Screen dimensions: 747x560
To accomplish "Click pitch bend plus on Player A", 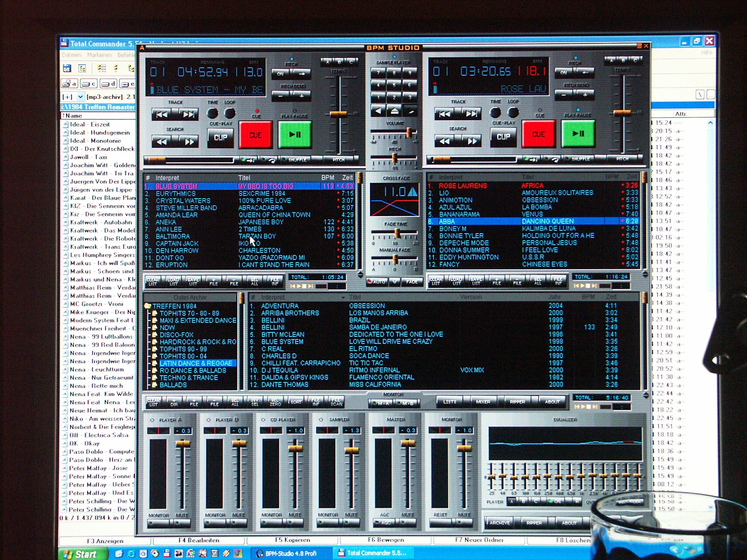I will click(301, 96).
